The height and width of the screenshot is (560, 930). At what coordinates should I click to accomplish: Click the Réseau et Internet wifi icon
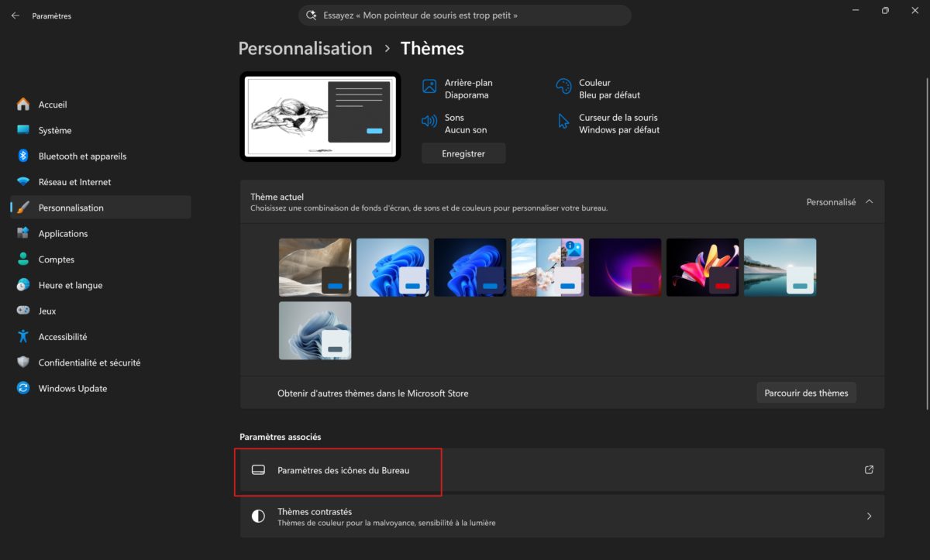pyautogui.click(x=23, y=182)
